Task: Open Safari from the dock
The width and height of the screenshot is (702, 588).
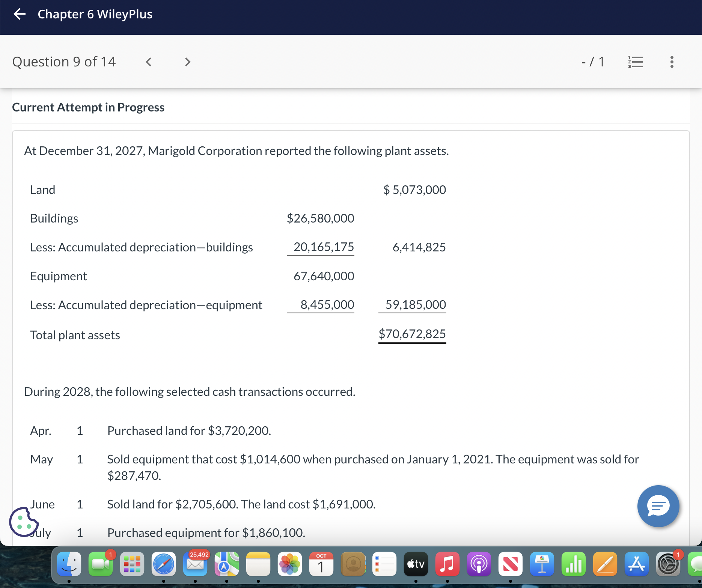Action: click(164, 564)
